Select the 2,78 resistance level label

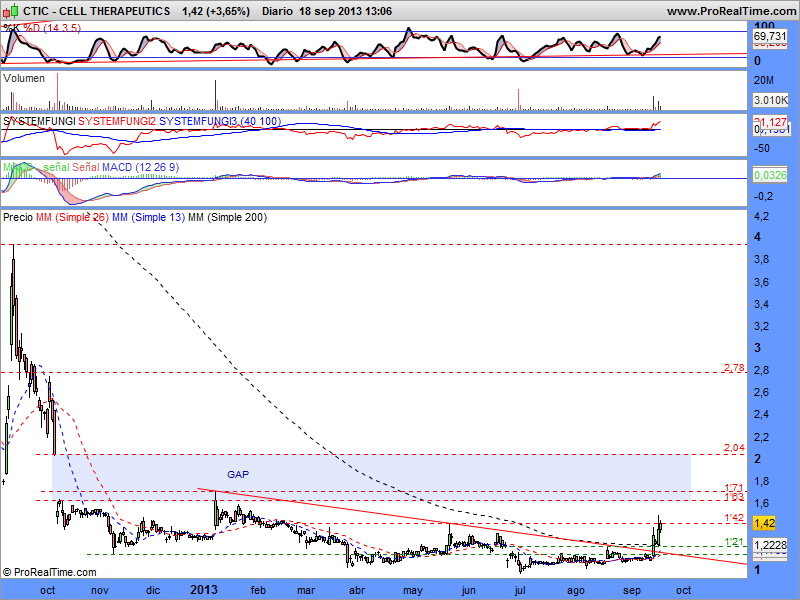pyautogui.click(x=734, y=367)
